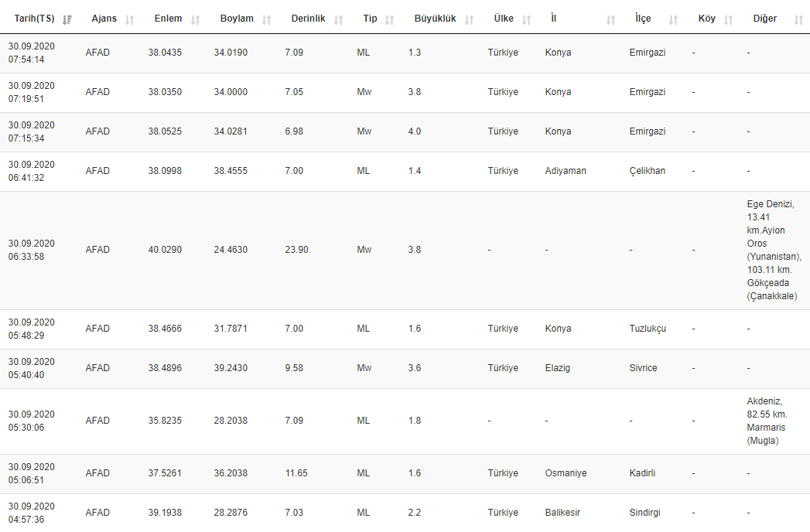This screenshot has width=810, height=532.
Task: Sort table by Derinlik column header
Action: (308, 19)
